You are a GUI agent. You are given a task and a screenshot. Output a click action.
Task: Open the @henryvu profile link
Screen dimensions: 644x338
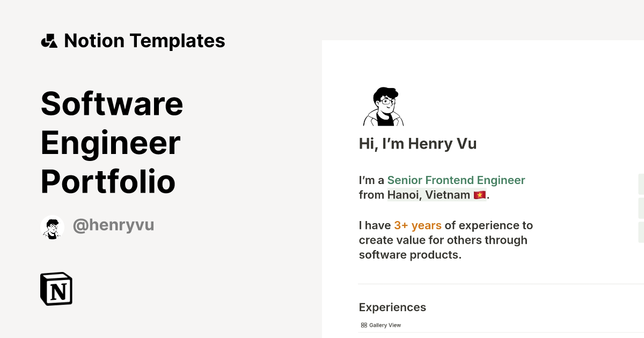[x=113, y=225]
